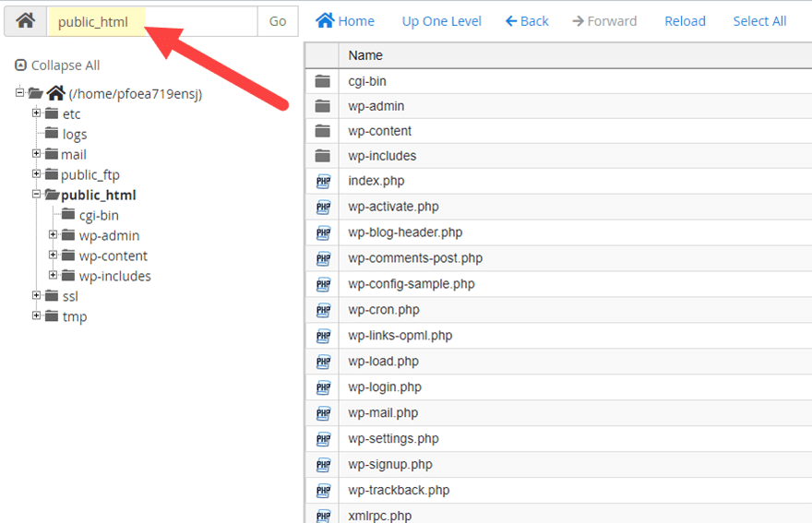Select the etc tree item label
This screenshot has width=812, height=523.
(x=71, y=114)
